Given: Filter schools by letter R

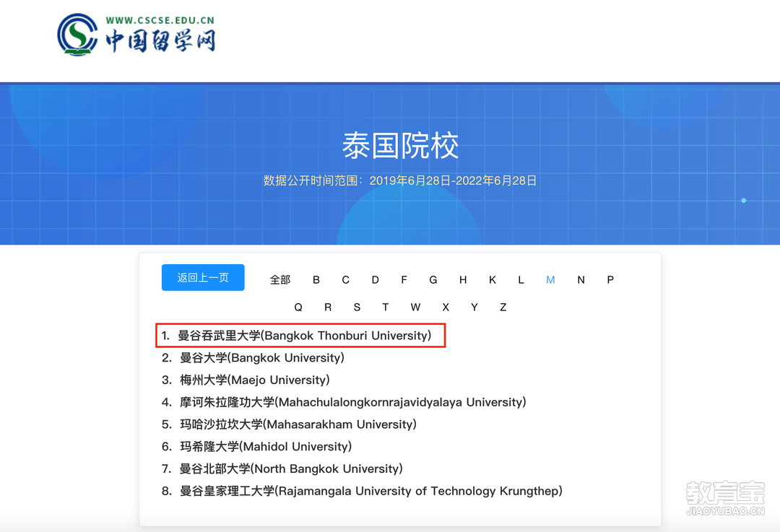Looking at the screenshot, I should coord(328,308).
